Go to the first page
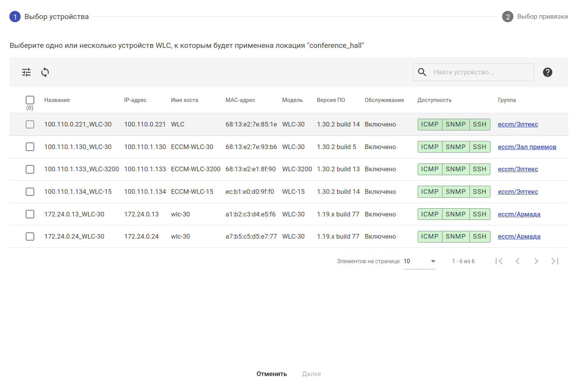Image resolution: width=578 pixels, height=392 pixels. [499, 261]
